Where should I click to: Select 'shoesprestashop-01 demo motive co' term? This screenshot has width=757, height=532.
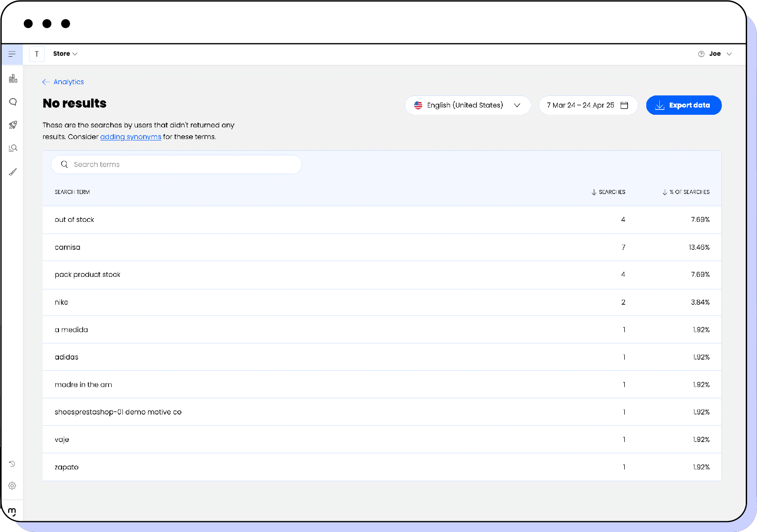click(x=118, y=412)
